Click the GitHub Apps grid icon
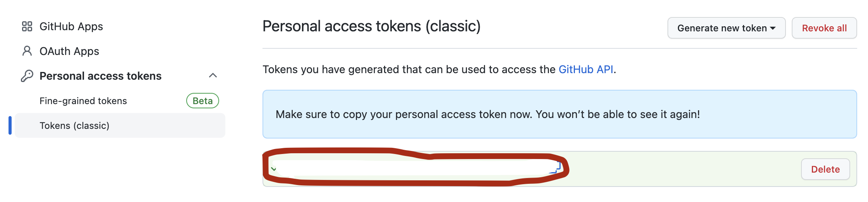This screenshot has width=868, height=202. pyautogui.click(x=27, y=26)
